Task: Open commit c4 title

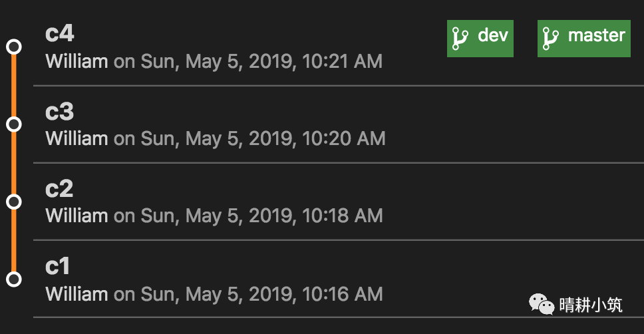Action: pyautogui.click(x=59, y=34)
